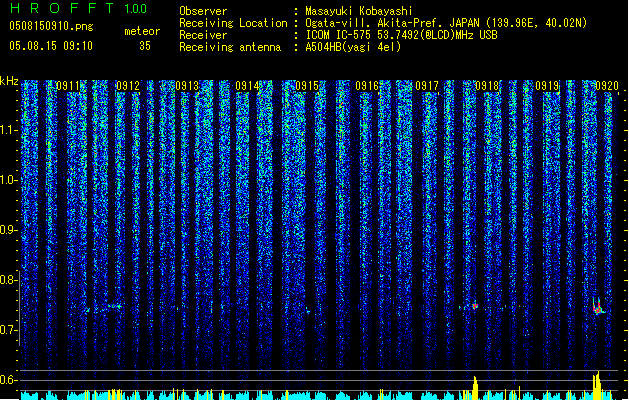Click the 0920 time marker

click(607, 86)
